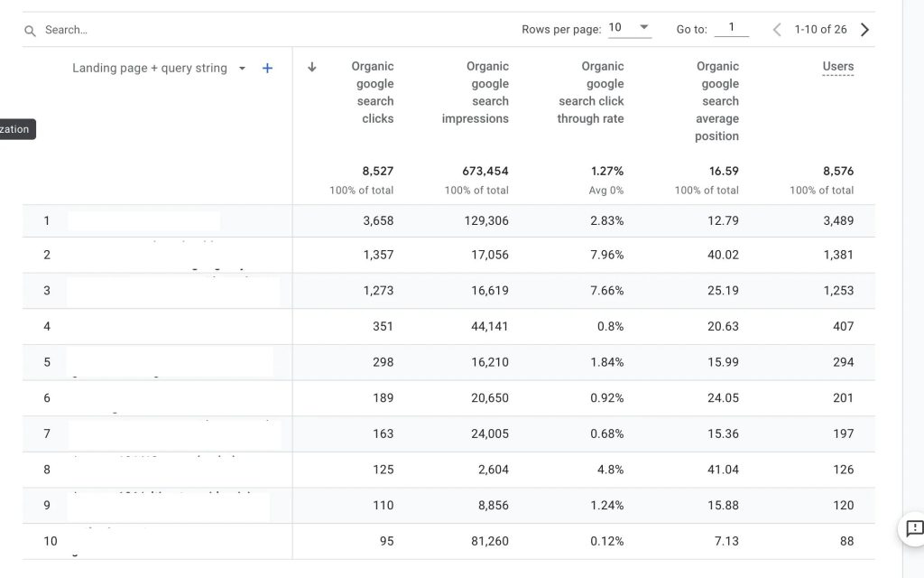Image resolution: width=924 pixels, height=578 pixels.
Task: Open the feedback icon button
Action: point(913,528)
